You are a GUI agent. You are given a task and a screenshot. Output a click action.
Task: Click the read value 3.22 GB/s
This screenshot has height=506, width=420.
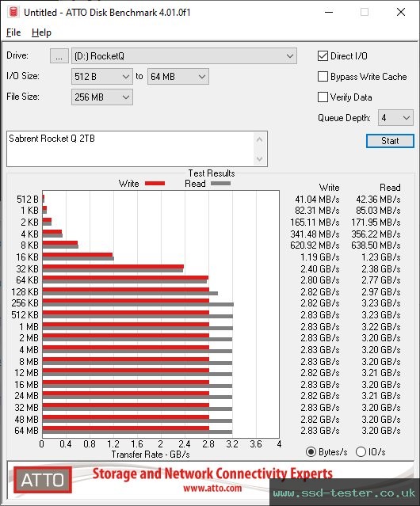[381, 327]
